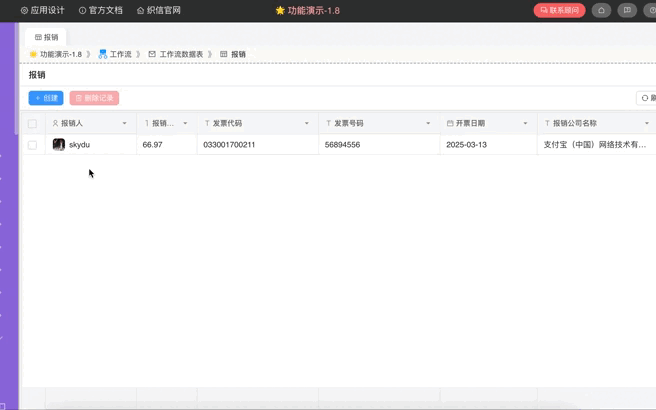Click the 联系顾问 red button

click(x=559, y=10)
